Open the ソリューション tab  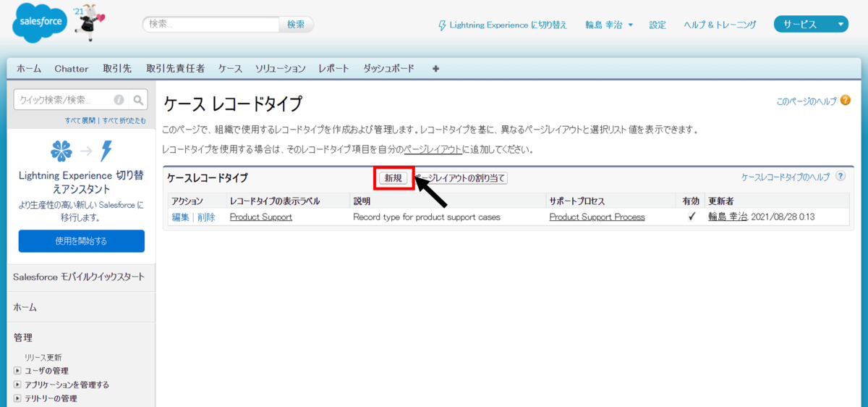[x=281, y=69]
